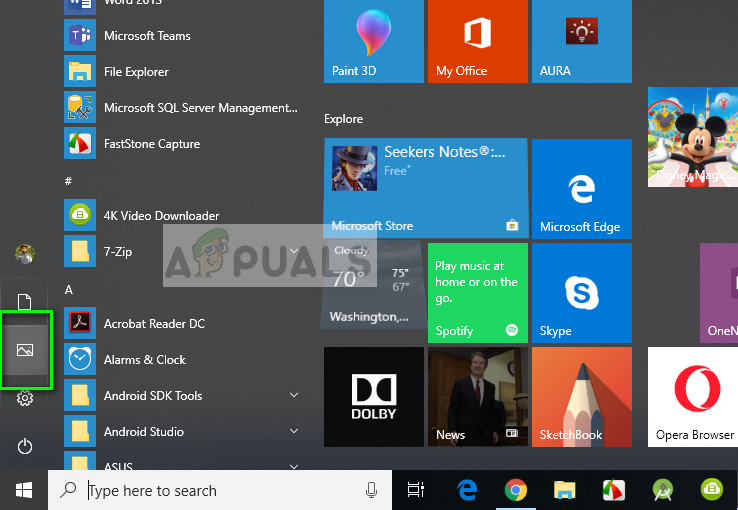Open Documents icon in left rail
Image resolution: width=738 pixels, height=510 pixels.
(x=25, y=301)
